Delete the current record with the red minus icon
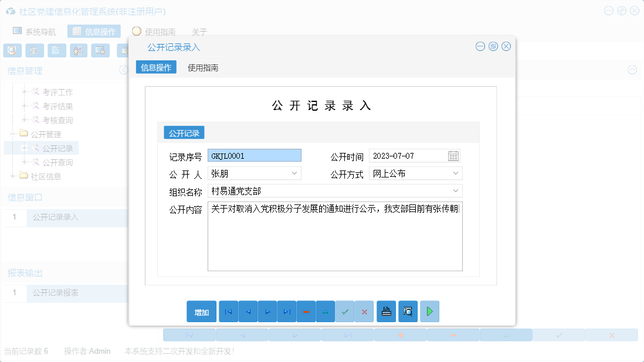 point(306,311)
